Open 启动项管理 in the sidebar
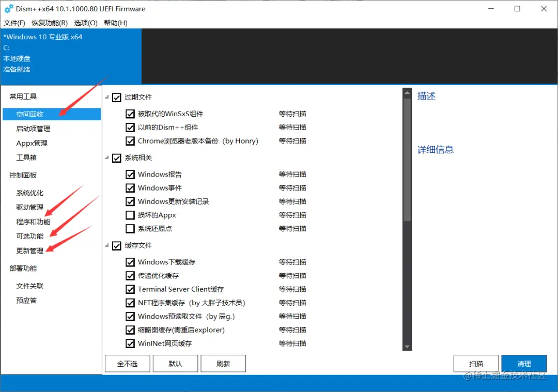The height and width of the screenshot is (392, 558). [33, 129]
